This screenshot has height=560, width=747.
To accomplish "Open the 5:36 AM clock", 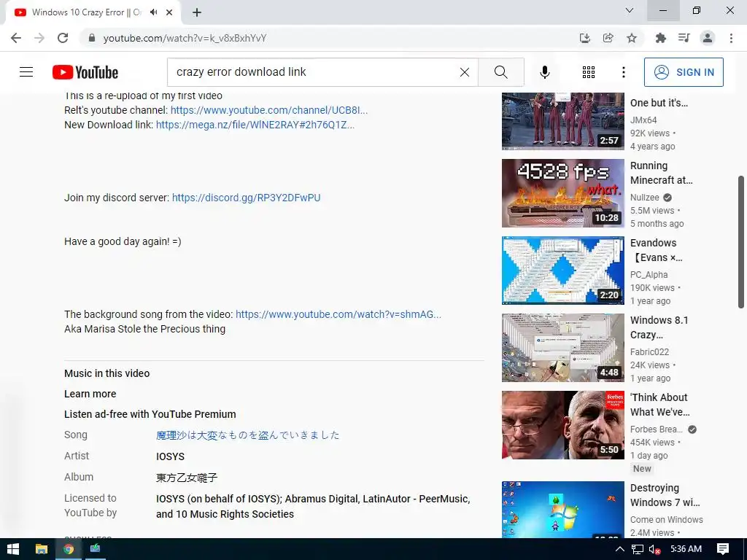I will pyautogui.click(x=686, y=549).
